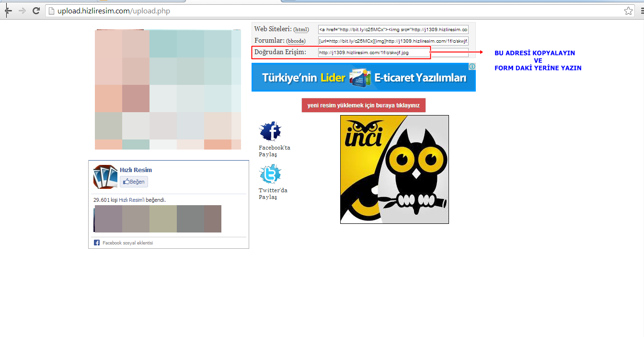Screen dimensions: 644x337
Task: Go back with the browser back arrow
Action: (x=8, y=11)
